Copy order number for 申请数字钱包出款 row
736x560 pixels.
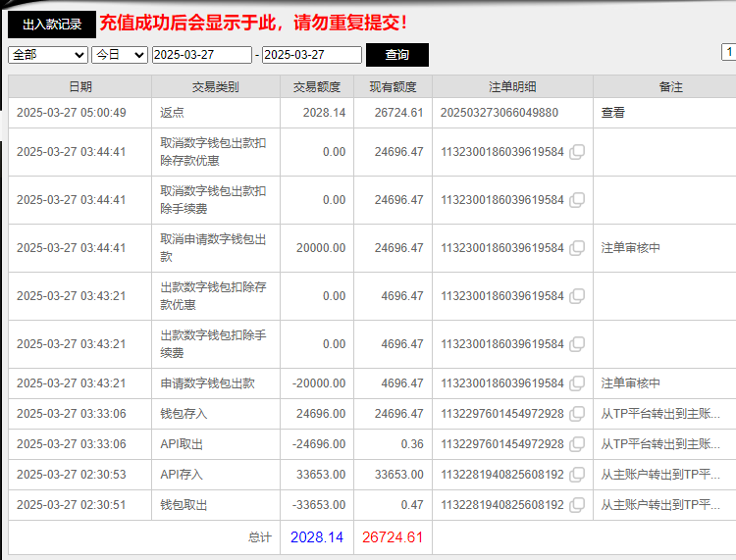point(577,383)
